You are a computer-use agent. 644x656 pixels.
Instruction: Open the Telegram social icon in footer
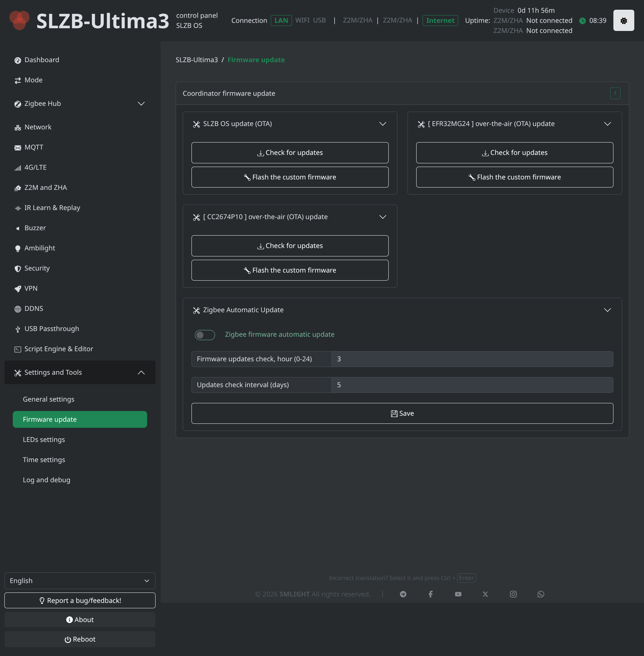(x=403, y=594)
